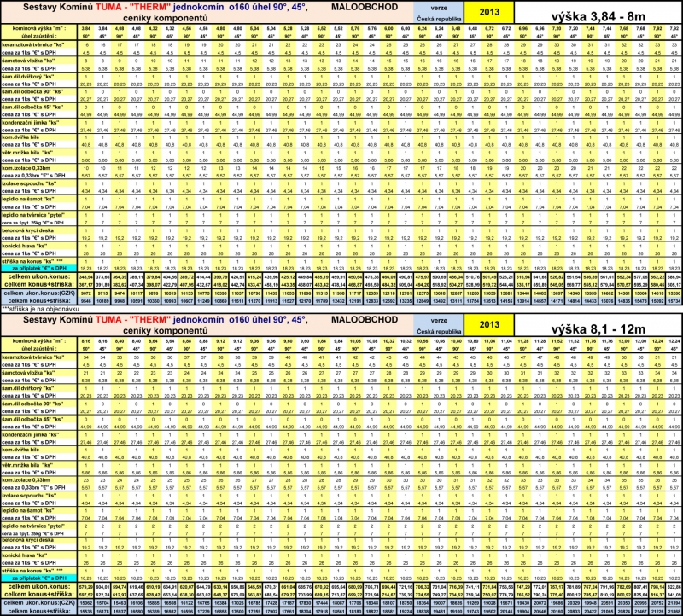The image size is (683, 616).
Task: Click row label "kondenzační jímka "ks"" in the 3,84 - 8m table
Action: 31,122
